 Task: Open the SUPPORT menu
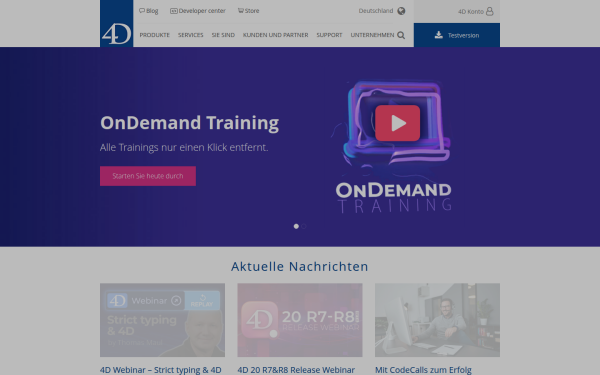click(329, 35)
